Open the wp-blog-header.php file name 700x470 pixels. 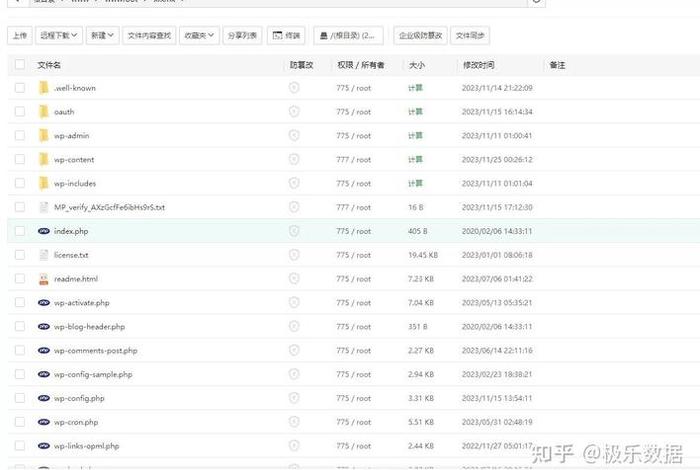point(89,327)
